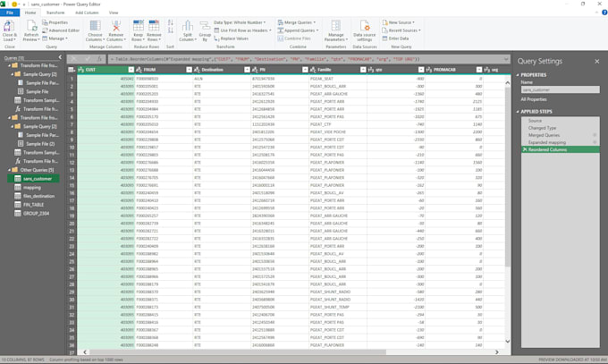Select the FIN_TABLE query

pyautogui.click(x=33, y=205)
